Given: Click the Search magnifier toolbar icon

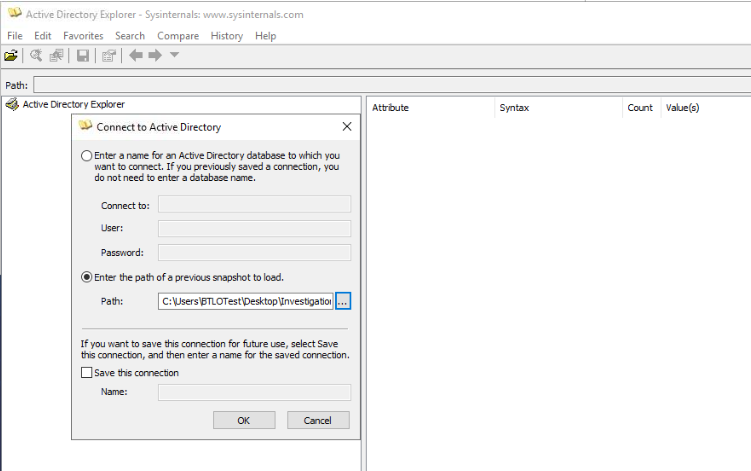Looking at the screenshot, I should pos(36,56).
